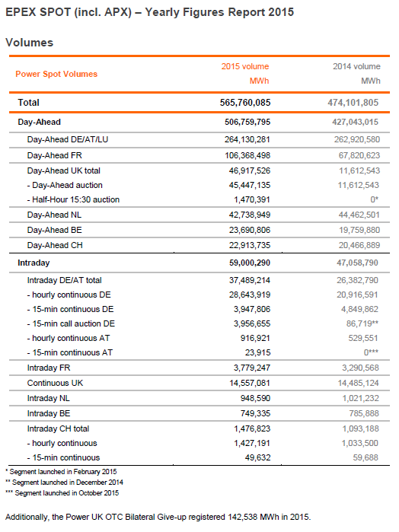The width and height of the screenshot is (399, 532).
Task: Click the Day-Ahead DE/AT/LU row label
Action: click(x=68, y=139)
